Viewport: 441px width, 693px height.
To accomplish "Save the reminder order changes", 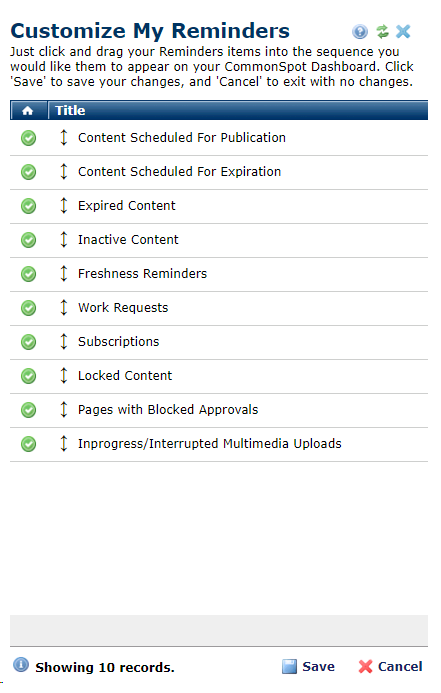I will pyautogui.click(x=308, y=666).
